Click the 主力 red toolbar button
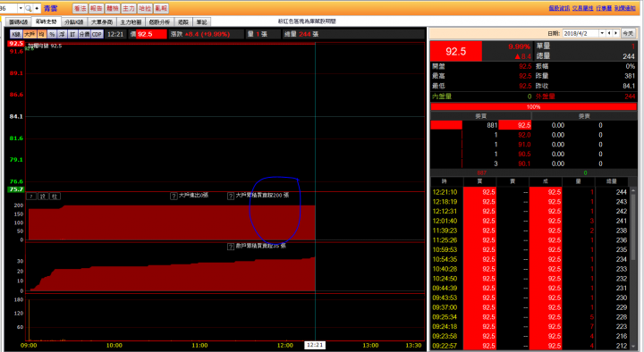644x352 pixels. pos(129,8)
